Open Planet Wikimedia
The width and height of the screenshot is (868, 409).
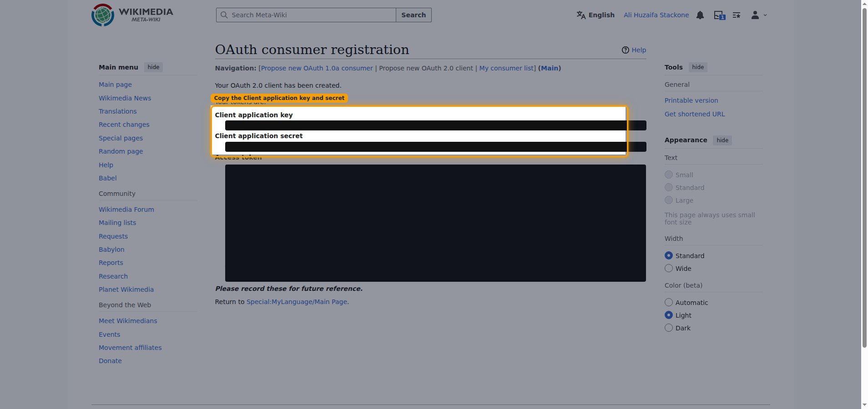coord(126,289)
